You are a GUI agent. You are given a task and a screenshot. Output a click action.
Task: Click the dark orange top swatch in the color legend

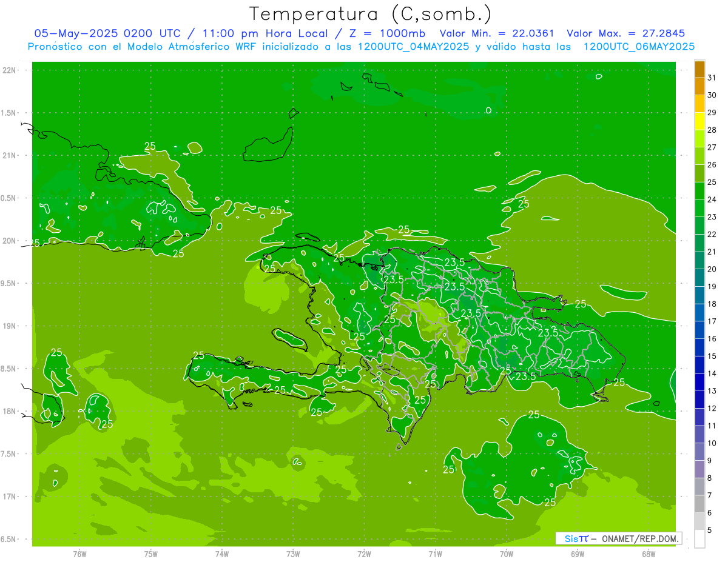click(699, 70)
